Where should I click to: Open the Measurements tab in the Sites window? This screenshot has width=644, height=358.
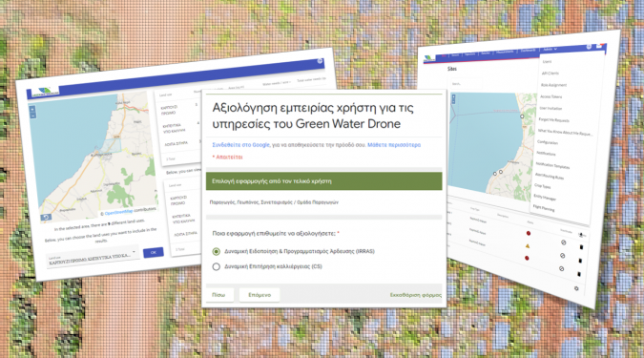[505, 52]
